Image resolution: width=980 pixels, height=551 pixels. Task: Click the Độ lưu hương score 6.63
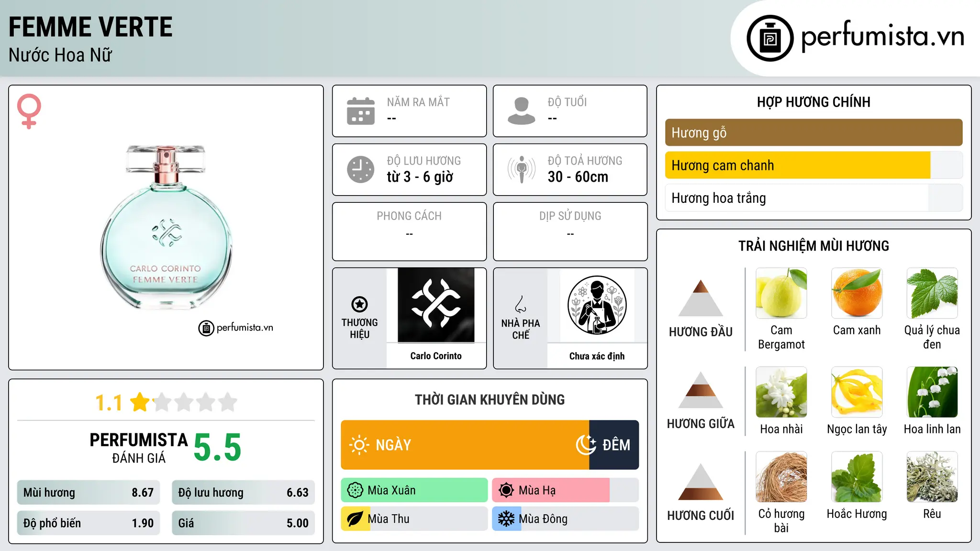tap(243, 493)
